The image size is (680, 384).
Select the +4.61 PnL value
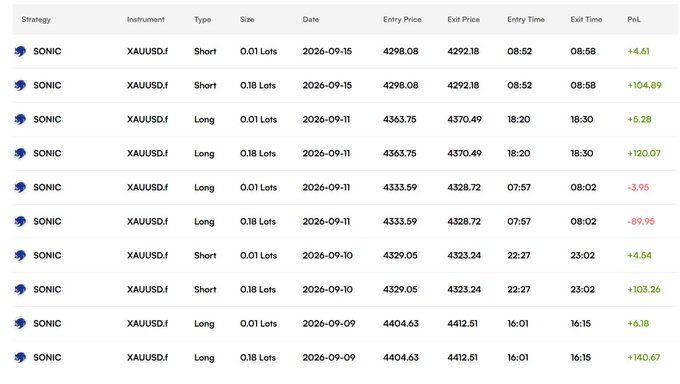(638, 51)
